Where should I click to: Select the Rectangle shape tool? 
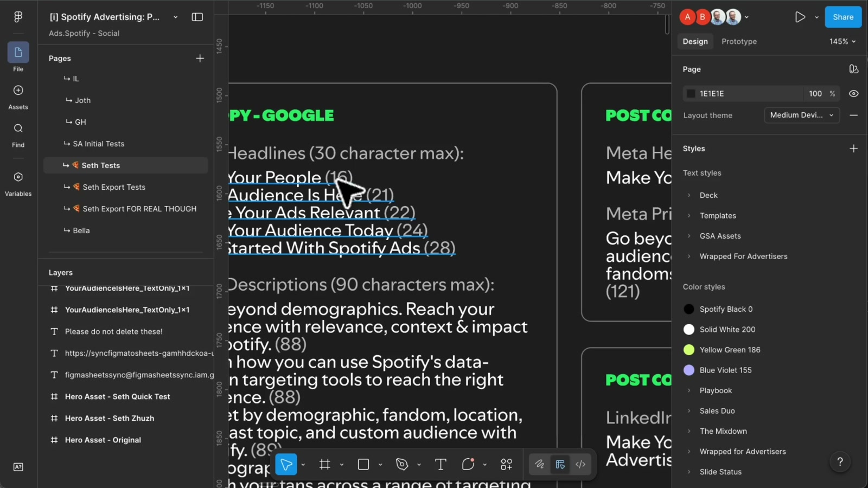[x=363, y=464]
